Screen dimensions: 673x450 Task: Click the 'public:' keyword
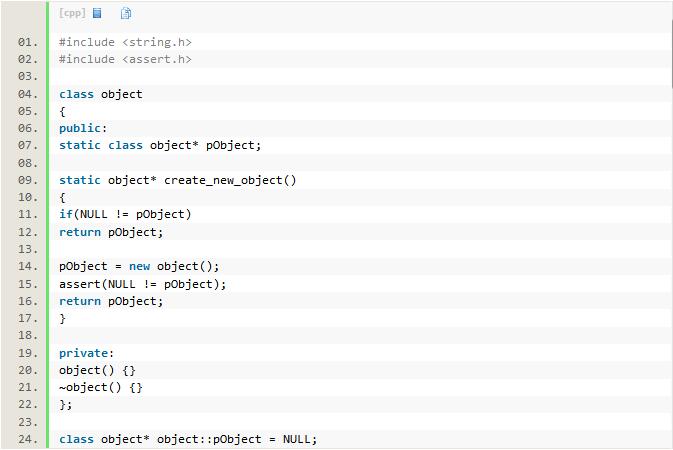pyautogui.click(x=82, y=128)
